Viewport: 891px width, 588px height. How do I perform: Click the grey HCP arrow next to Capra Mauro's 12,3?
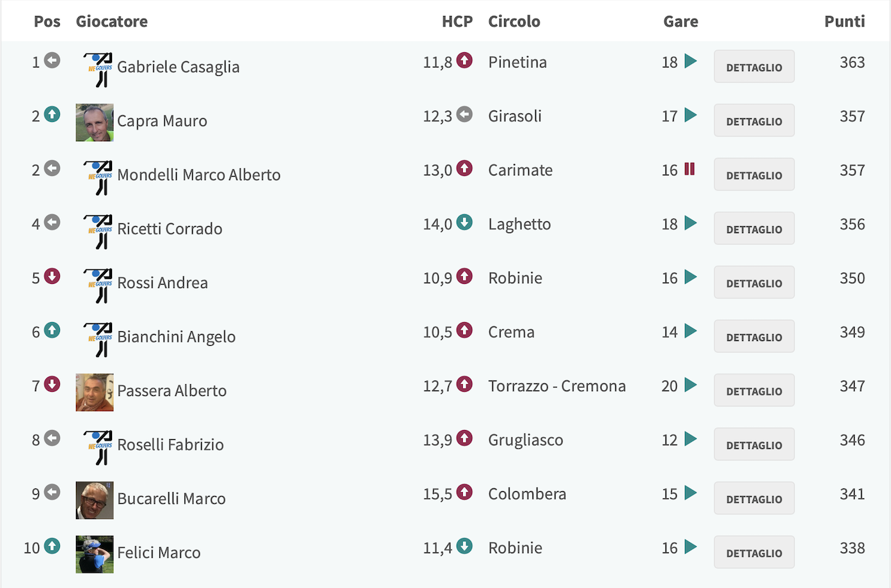point(464,115)
